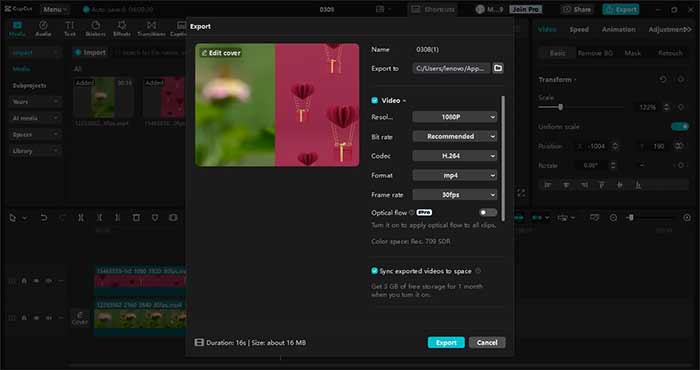
Task: Click the timeline zoom-in plus icon
Action: pyautogui.click(x=687, y=218)
